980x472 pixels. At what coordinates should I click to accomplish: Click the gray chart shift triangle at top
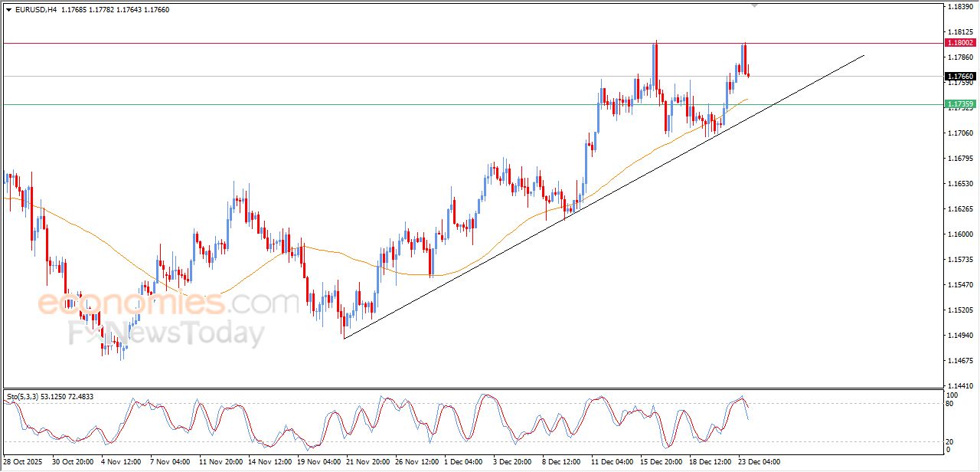(754, 5)
